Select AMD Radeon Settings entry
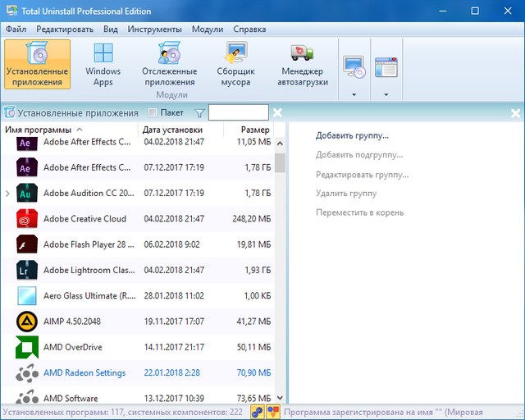The width and height of the screenshot is (525, 420). [x=84, y=373]
